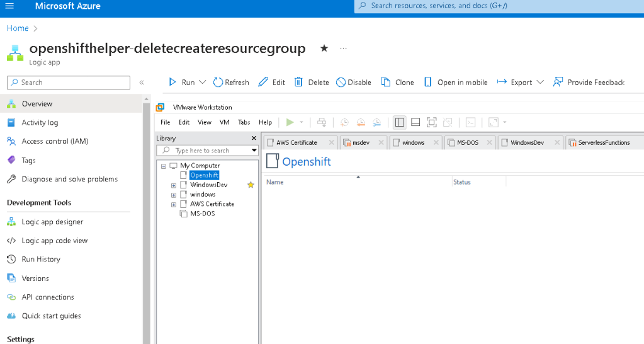This screenshot has width=644, height=344.
Task: Take a snapshot using the VMware snapshot icon
Action: click(x=344, y=122)
